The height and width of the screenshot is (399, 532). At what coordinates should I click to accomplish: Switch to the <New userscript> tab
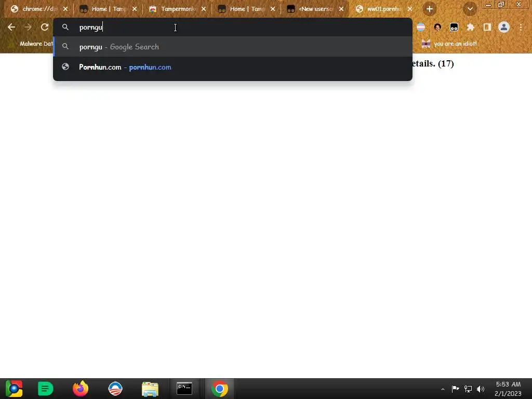tap(315, 9)
